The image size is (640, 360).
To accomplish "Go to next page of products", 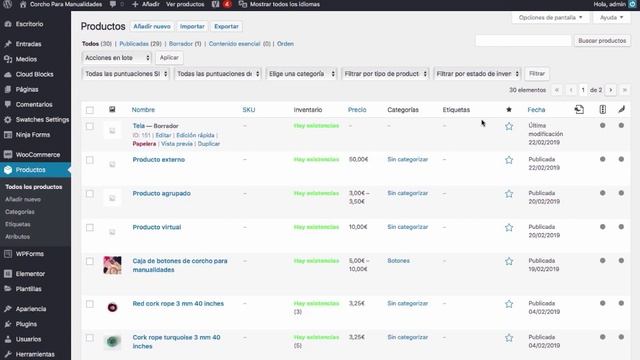I will click(611, 90).
